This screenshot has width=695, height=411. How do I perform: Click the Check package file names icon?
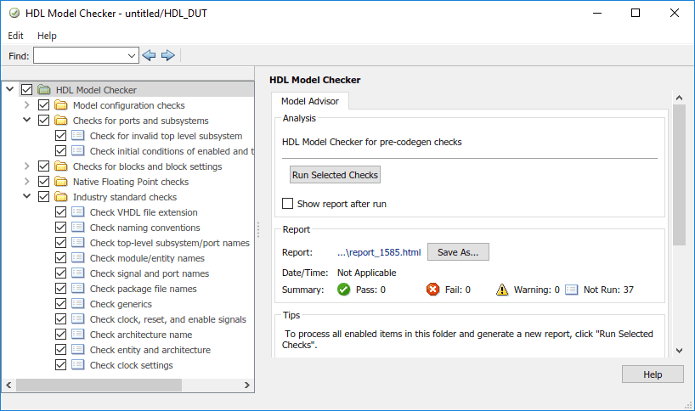pos(78,289)
